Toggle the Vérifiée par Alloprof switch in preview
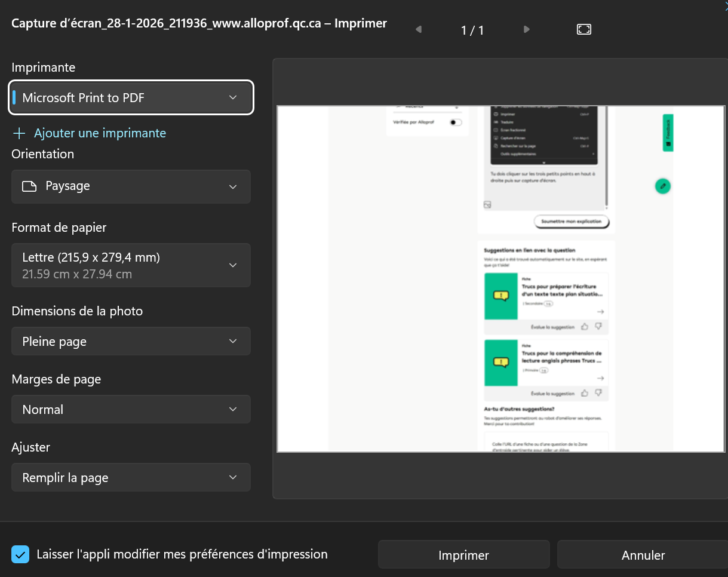 coord(456,122)
